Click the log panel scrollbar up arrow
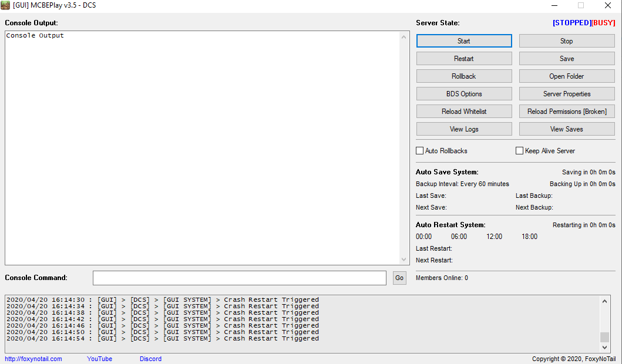This screenshot has height=364, width=622. [x=604, y=301]
